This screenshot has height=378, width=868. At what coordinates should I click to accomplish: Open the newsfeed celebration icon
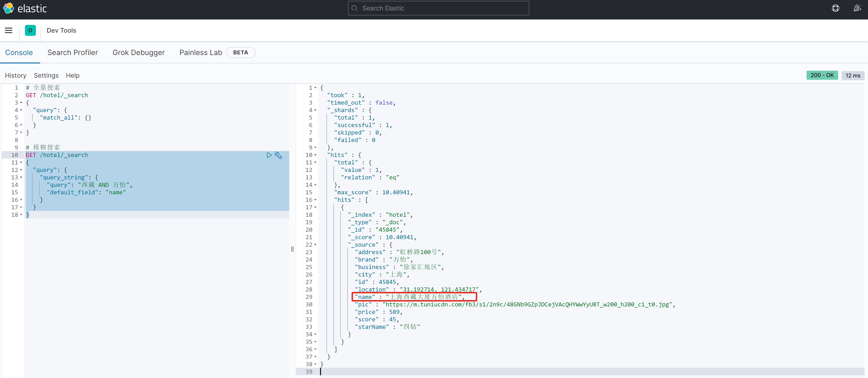pos(857,8)
